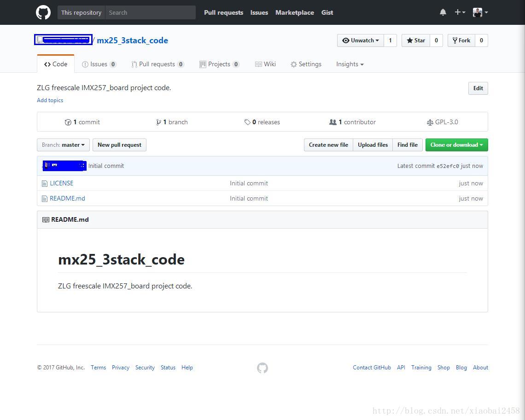The height and width of the screenshot is (420, 525).
Task: Open the Status footer link
Action: [x=168, y=368]
